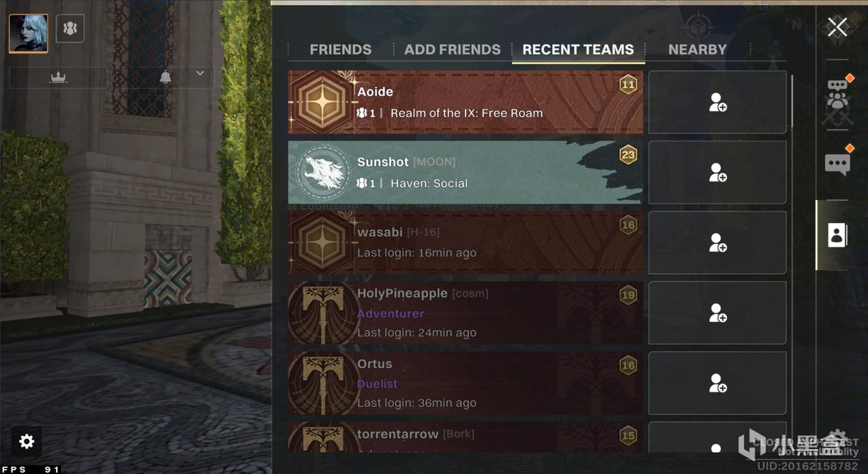
Task: Open the player avatar portrait
Action: coord(29,34)
